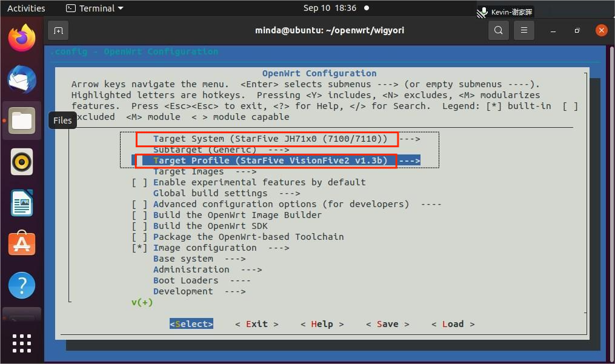Click Activities in top bar
The height and width of the screenshot is (364, 615).
pyautogui.click(x=26, y=8)
